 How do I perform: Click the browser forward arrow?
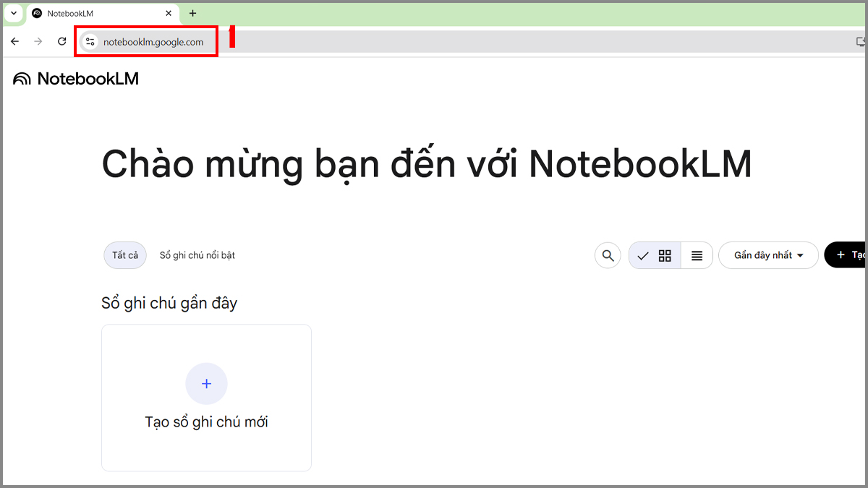coord(38,42)
